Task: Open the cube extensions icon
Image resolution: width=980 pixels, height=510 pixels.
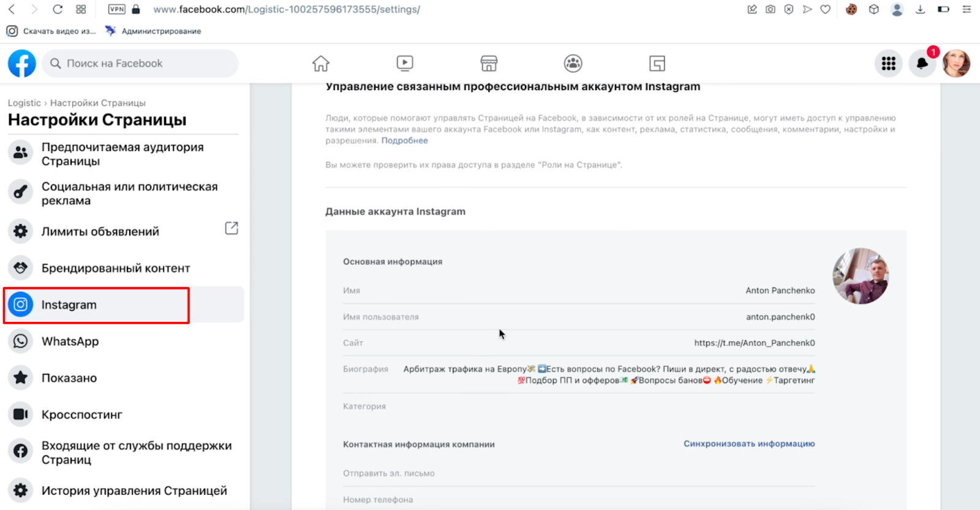Action: pos(874,9)
